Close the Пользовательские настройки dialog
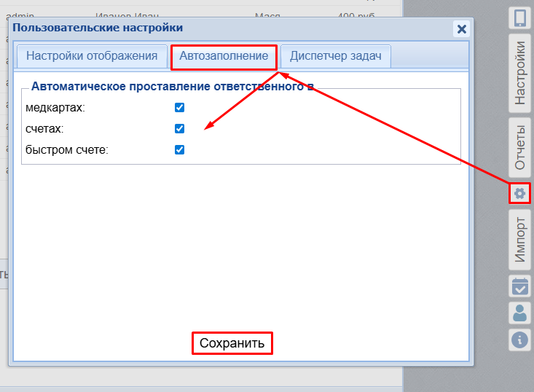Viewport: 534px width, 392px height. tap(461, 28)
